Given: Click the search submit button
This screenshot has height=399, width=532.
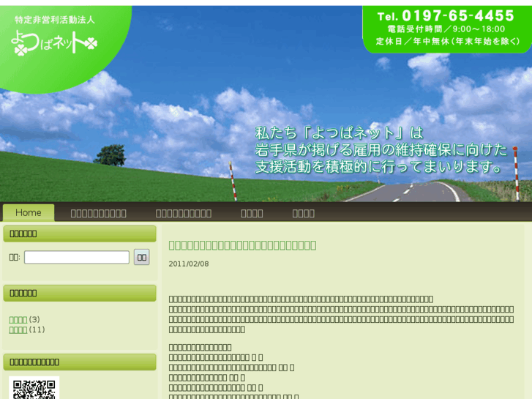Looking at the screenshot, I should 142,258.
